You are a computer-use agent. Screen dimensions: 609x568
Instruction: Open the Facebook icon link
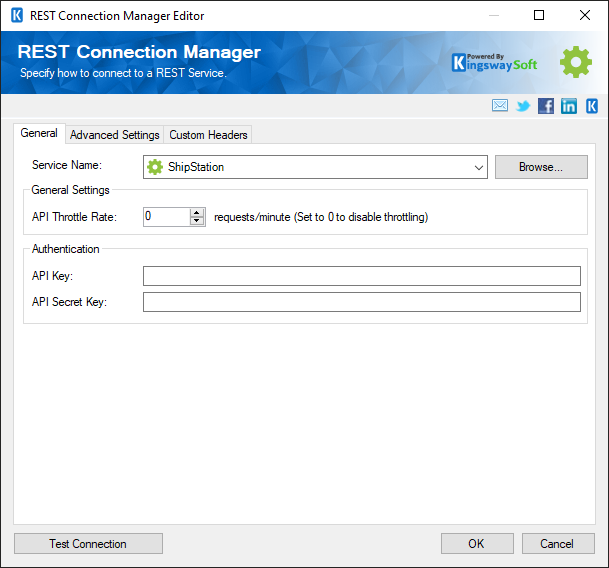(x=546, y=106)
